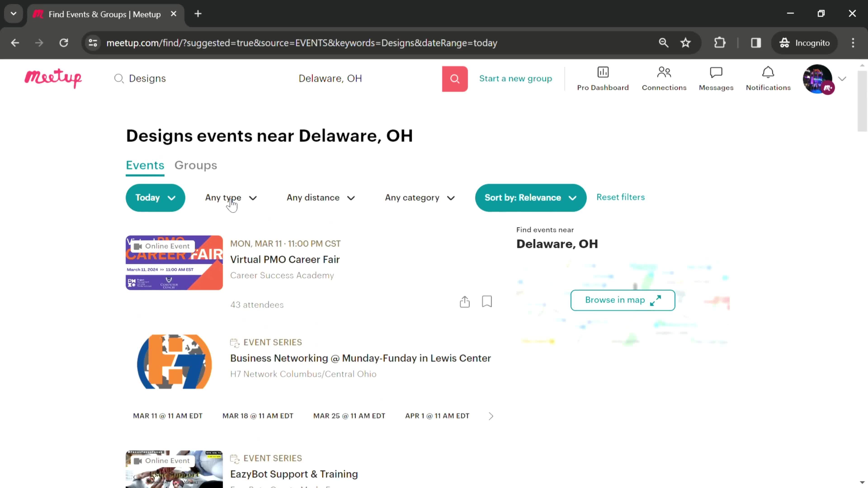Bookmark the Virtual PMO Career Fair event
Screen dimensions: 868x488
pyautogui.click(x=487, y=301)
